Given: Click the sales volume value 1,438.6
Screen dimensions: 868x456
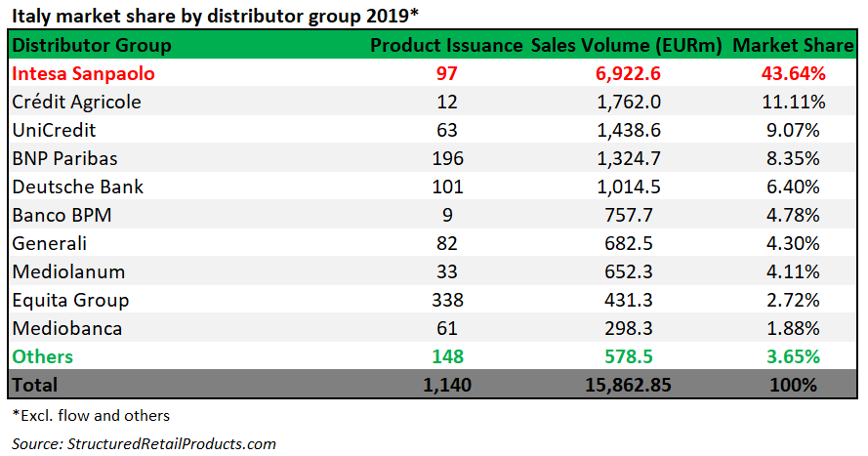Looking at the screenshot, I should coord(629,130).
